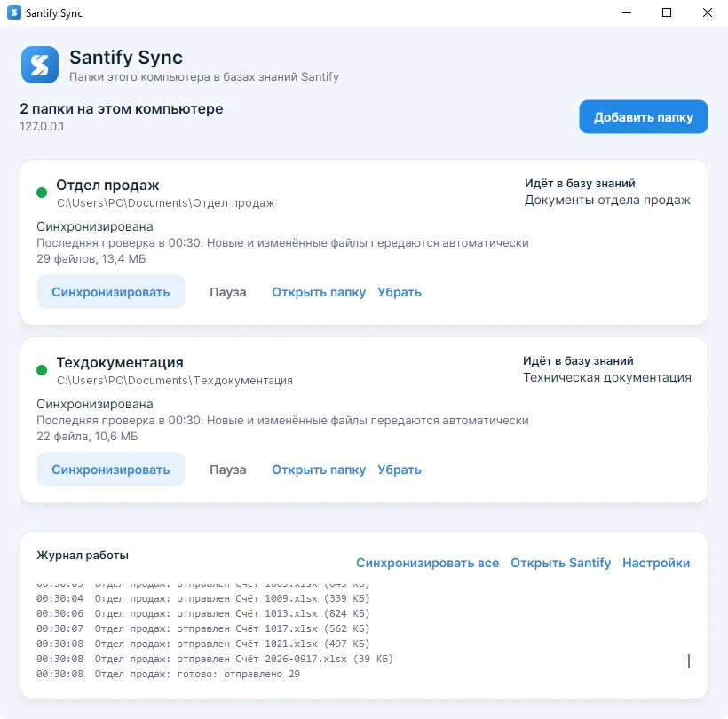Screen dimensions: 728x719
Task: Click green status dot for Отдел продаж
Action: coord(42,193)
